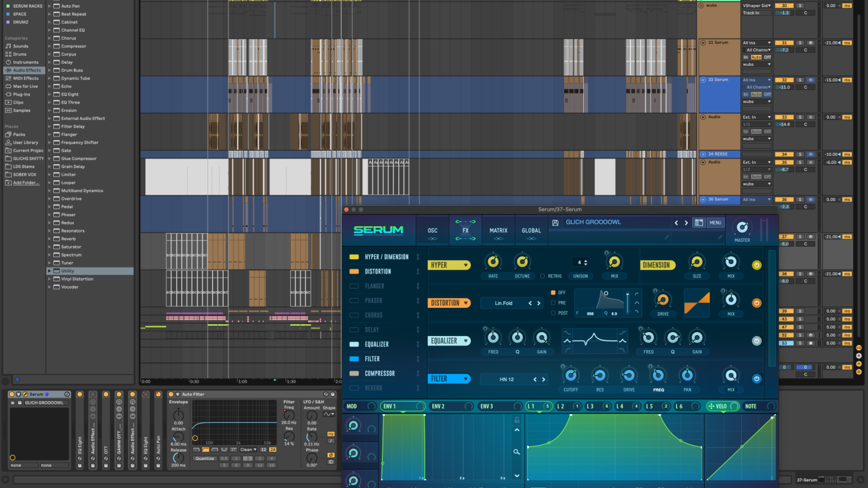Viewport: 868px width, 488px height.
Task: Click Quantize button in Auto Filter
Action: coord(205,459)
